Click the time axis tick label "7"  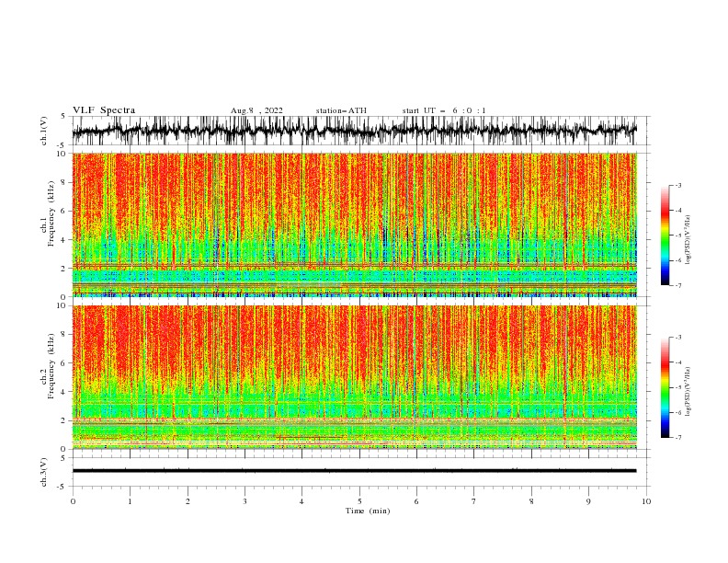coord(474,501)
